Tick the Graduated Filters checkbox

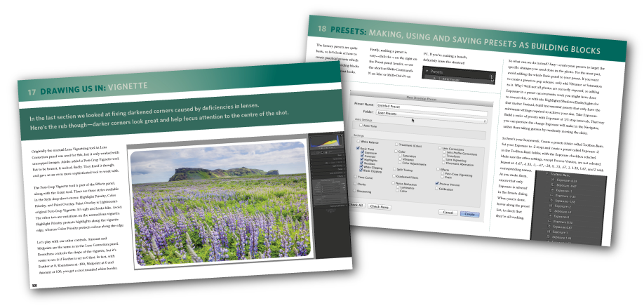(394, 176)
